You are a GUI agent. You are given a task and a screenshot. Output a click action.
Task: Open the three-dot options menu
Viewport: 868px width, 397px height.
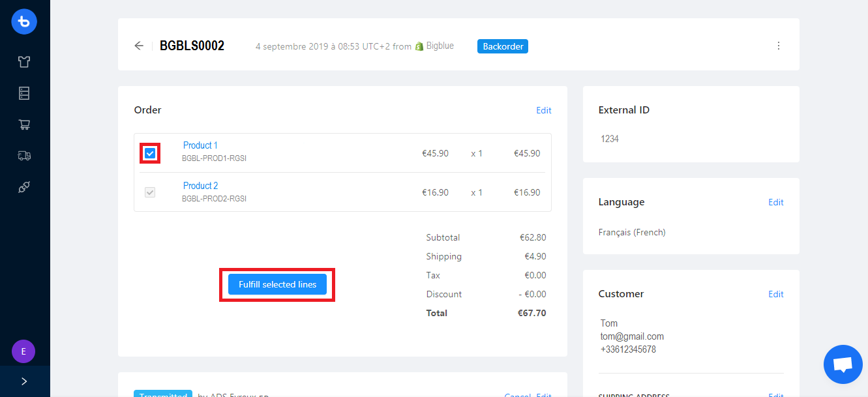tap(778, 46)
